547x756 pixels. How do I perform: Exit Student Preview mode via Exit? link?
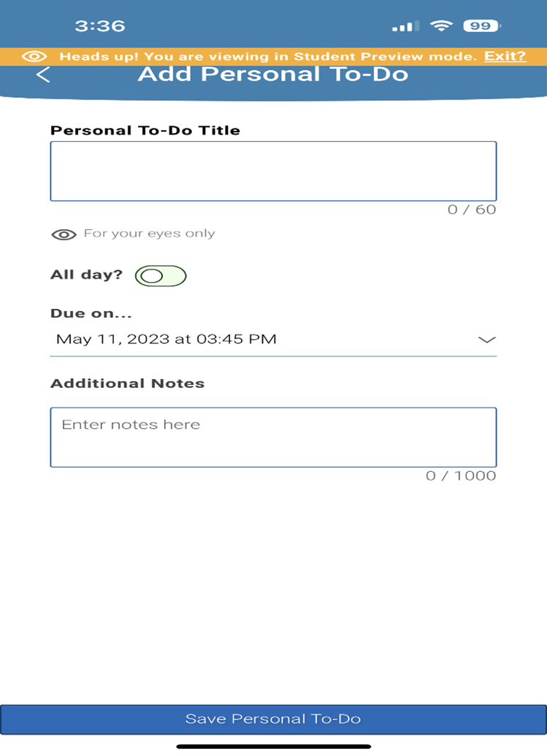click(505, 56)
